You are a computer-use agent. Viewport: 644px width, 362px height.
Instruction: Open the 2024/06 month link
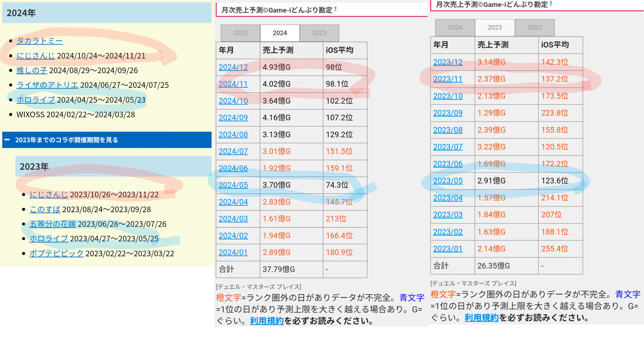coord(233,168)
